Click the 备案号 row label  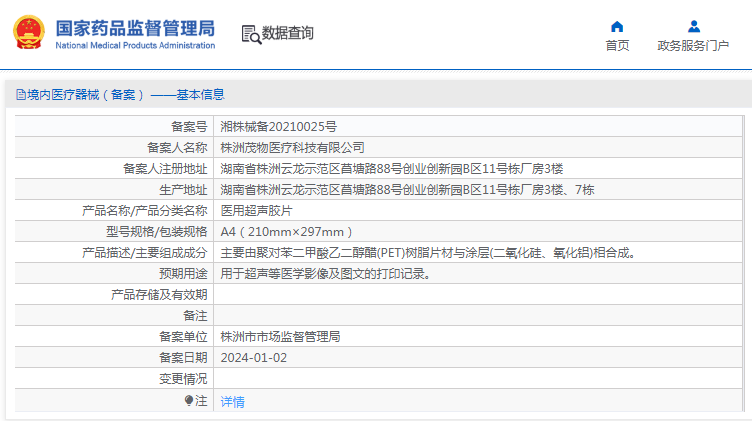[189, 127]
